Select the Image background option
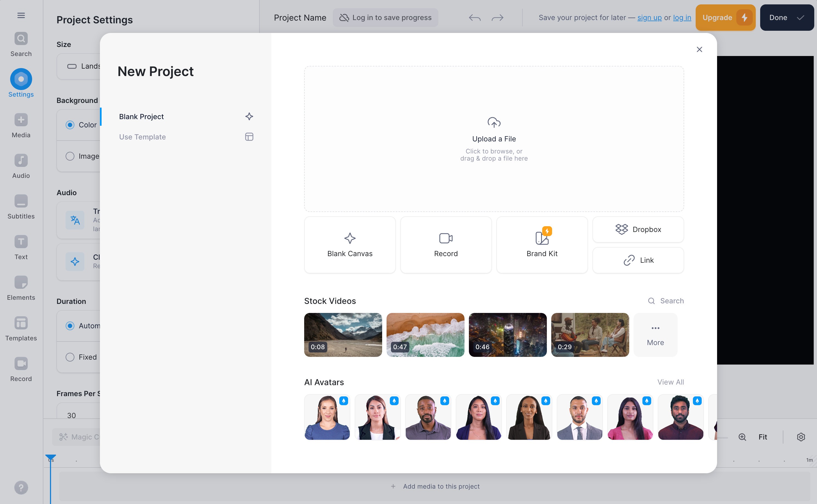Screen dimensions: 817x504 [x=70, y=156]
